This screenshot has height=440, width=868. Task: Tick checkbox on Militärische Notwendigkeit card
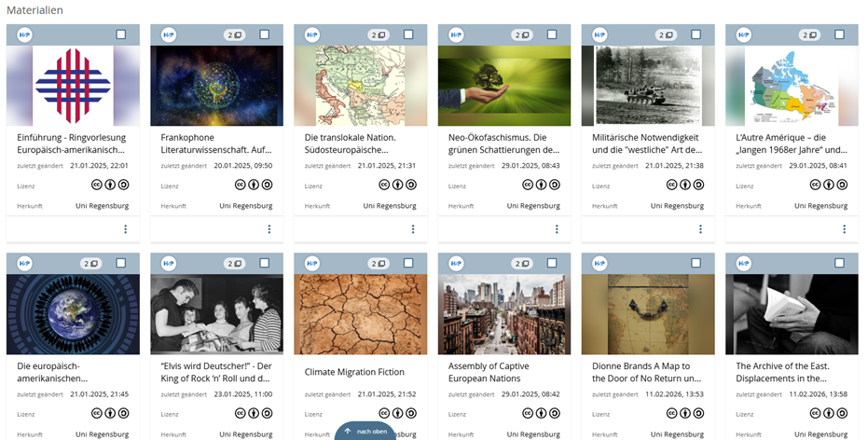696,34
